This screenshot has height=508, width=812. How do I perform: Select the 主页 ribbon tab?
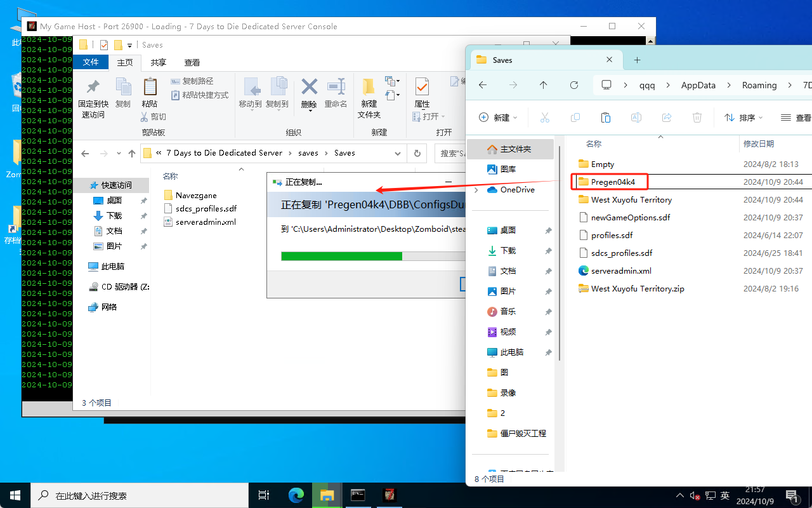tap(125, 62)
